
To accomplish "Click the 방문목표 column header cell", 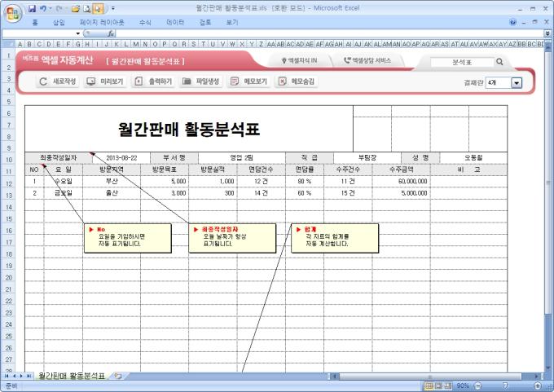I will [x=165, y=170].
